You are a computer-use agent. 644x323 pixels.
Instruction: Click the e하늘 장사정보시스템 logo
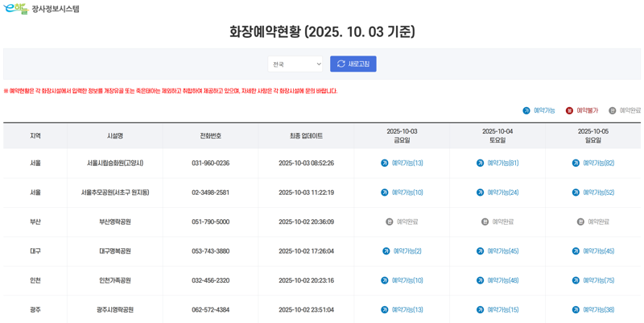point(40,9)
